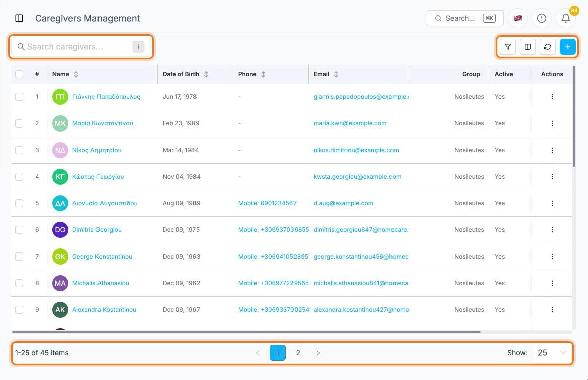Open the column visibility tool

(528, 47)
